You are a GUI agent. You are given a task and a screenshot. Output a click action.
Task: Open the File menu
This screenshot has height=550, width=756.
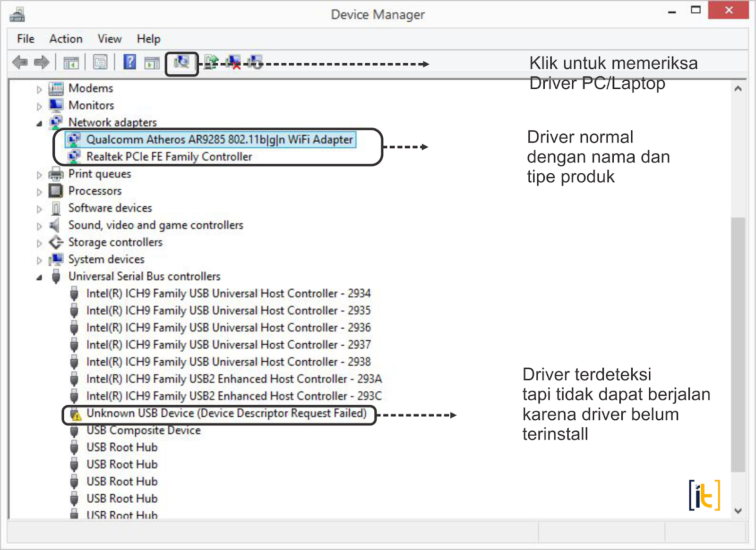click(26, 39)
